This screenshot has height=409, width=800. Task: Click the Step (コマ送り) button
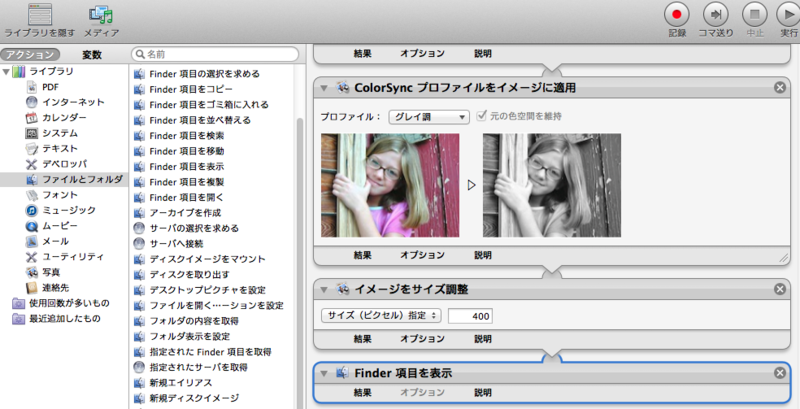(715, 14)
